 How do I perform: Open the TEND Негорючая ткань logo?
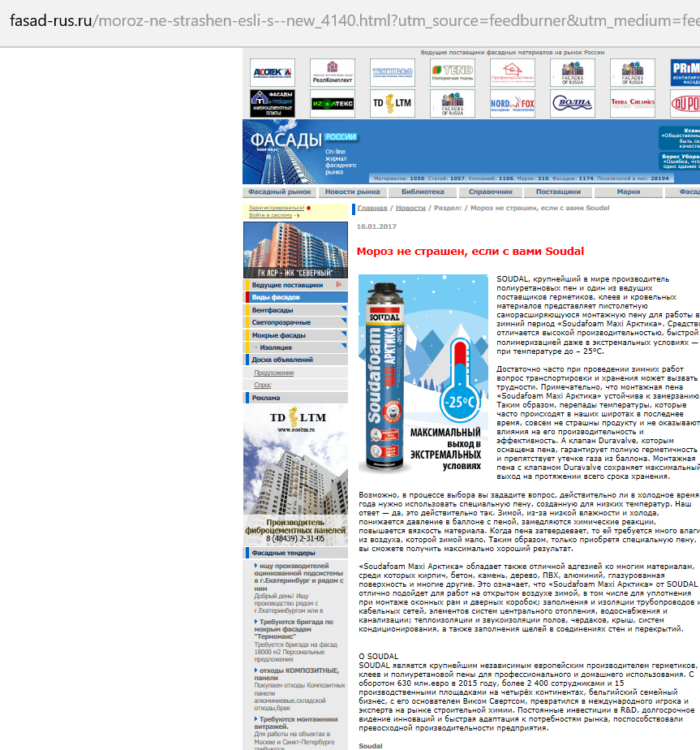[453, 73]
